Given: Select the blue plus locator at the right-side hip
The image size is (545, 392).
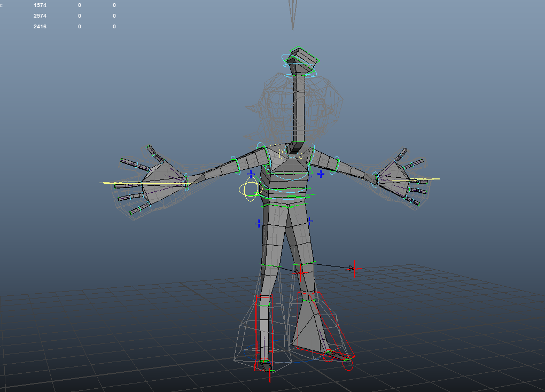Looking at the screenshot, I should (x=310, y=221).
